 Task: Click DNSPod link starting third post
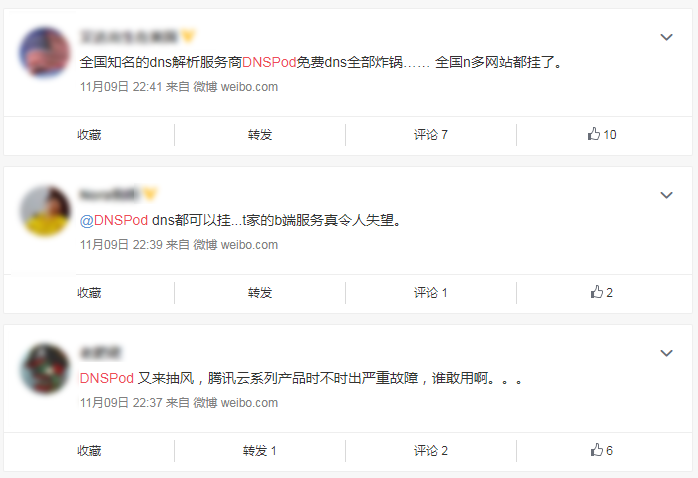(107, 378)
